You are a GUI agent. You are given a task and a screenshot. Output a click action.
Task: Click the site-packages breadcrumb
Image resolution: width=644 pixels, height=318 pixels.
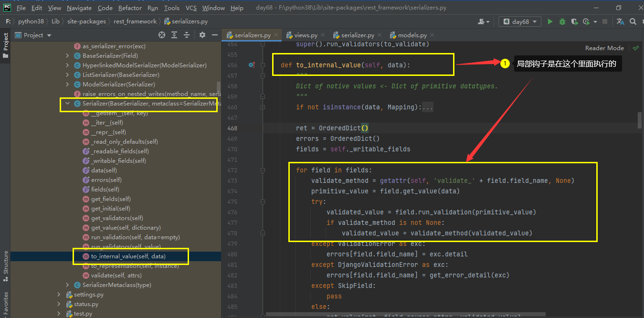pyautogui.click(x=86, y=21)
